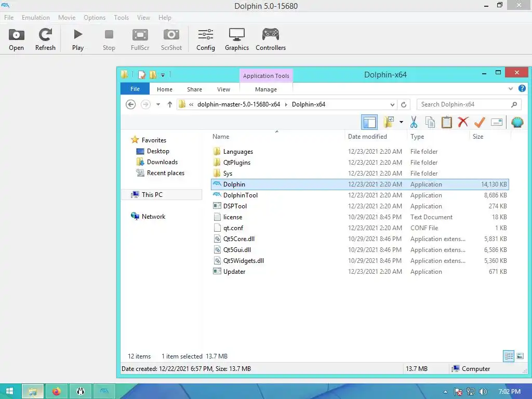Viewport: 532px width, 399px height.
Task: Open Dolphin Graphics settings
Action: [x=237, y=39]
